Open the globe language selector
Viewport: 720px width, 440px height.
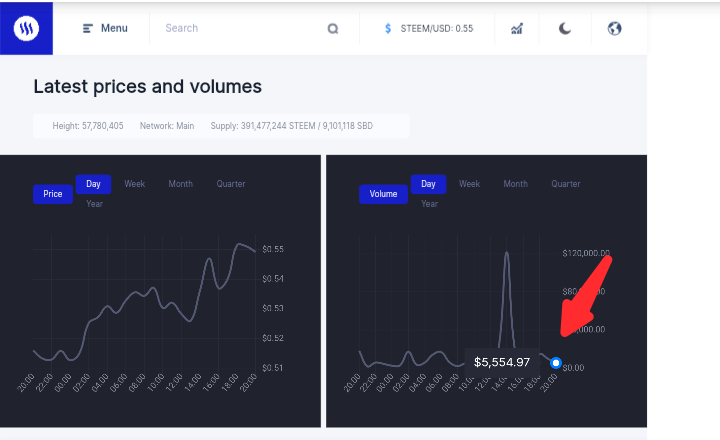point(614,28)
